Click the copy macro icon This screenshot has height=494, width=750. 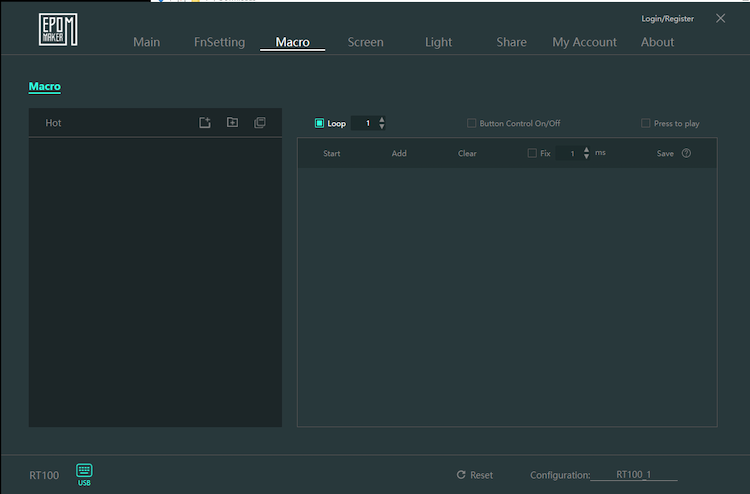click(x=260, y=123)
